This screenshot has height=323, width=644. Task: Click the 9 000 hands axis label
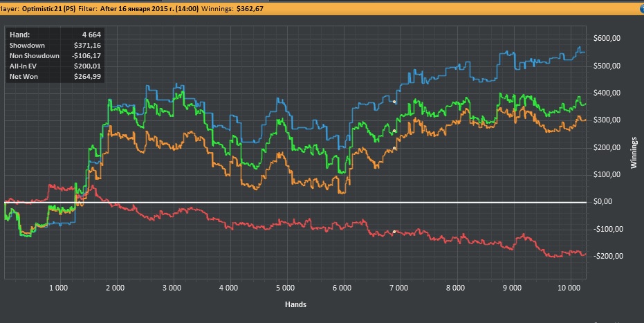click(x=512, y=288)
